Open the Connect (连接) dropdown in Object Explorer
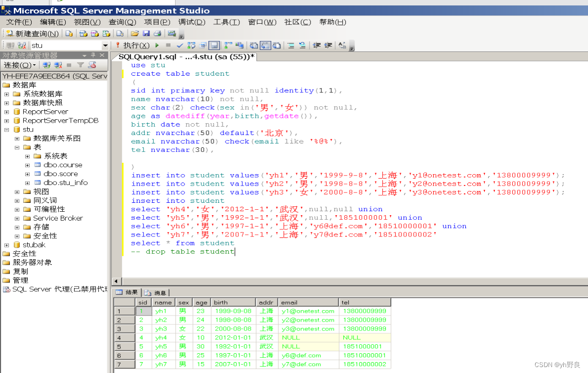Image resolution: width=588 pixels, height=373 pixels. [19, 65]
